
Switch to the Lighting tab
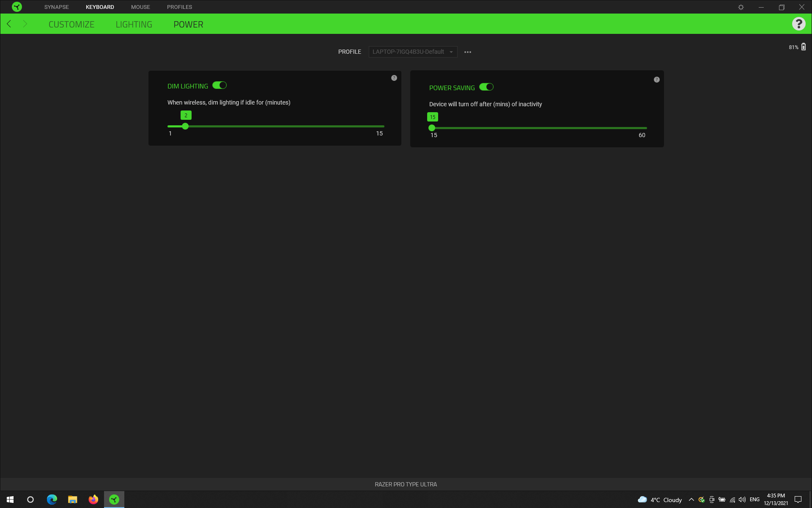point(134,25)
